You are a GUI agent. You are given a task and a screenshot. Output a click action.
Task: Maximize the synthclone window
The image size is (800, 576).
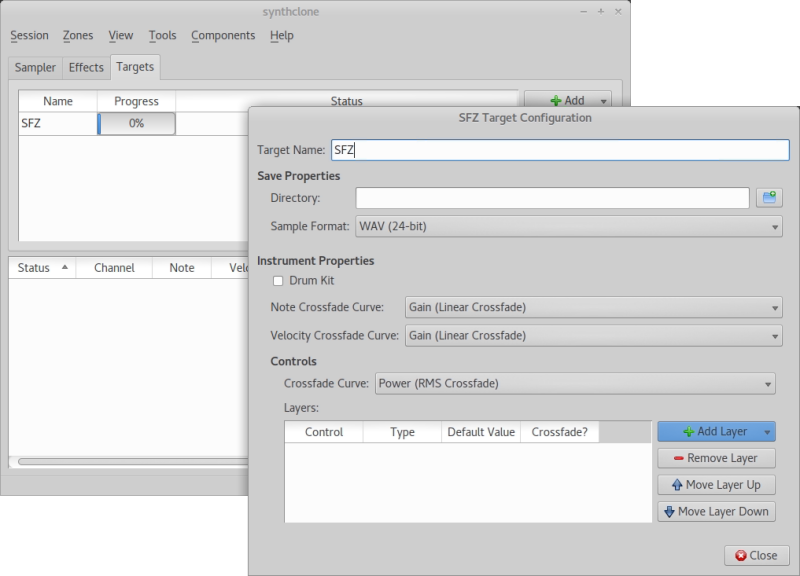pyautogui.click(x=601, y=12)
